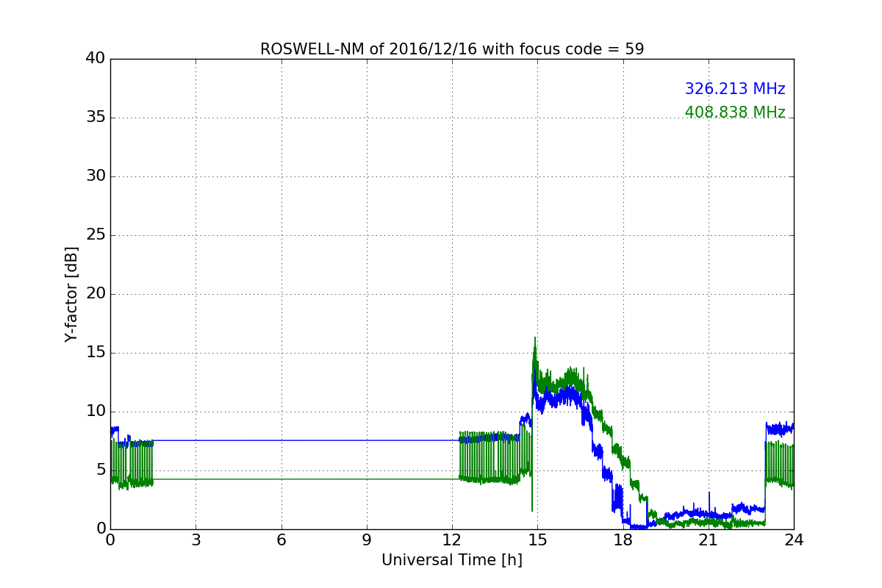Click y-axis tick label '10'
The height and width of the screenshot is (588, 882).
pos(96,412)
